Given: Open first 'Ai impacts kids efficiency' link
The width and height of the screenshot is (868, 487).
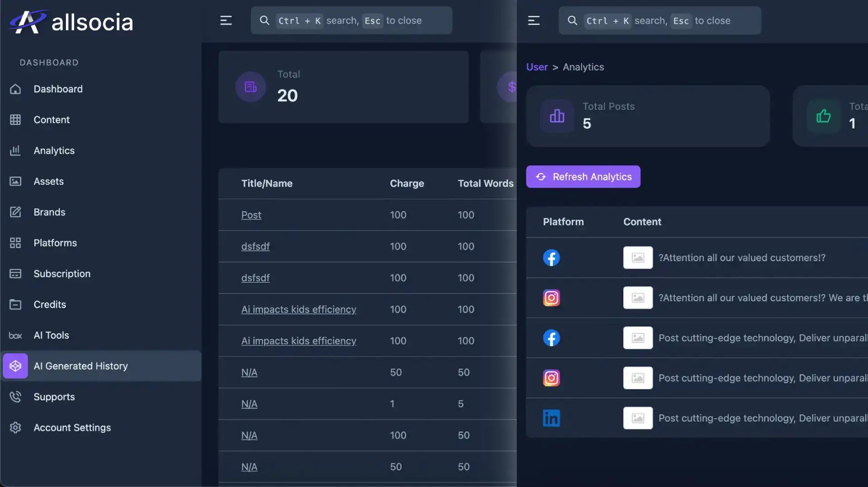Looking at the screenshot, I should 298,309.
